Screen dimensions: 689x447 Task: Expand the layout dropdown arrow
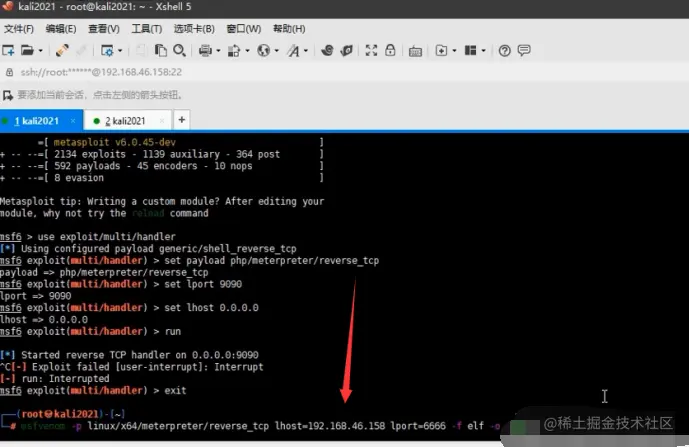(483, 51)
